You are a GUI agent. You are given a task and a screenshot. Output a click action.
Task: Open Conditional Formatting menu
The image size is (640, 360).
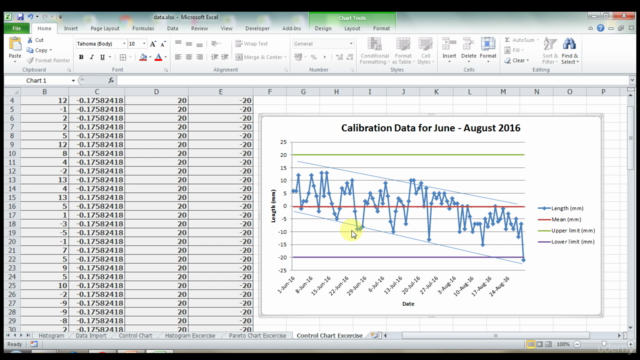tap(374, 51)
